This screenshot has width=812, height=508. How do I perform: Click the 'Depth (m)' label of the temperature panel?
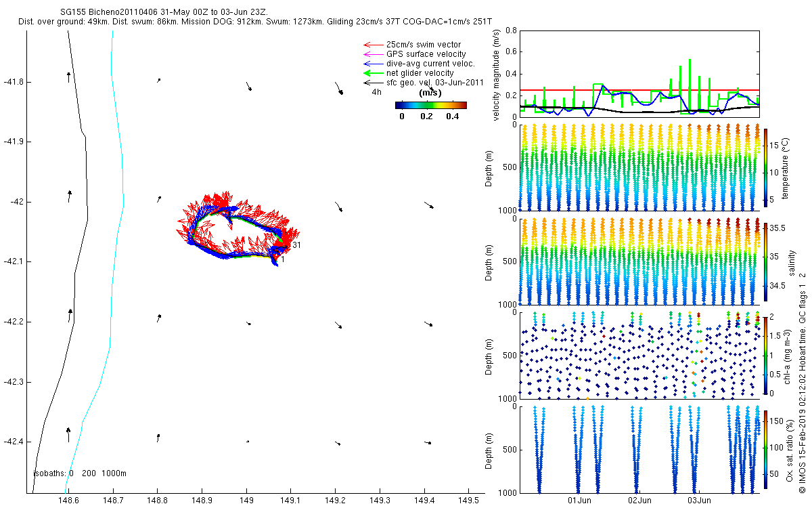(x=490, y=167)
